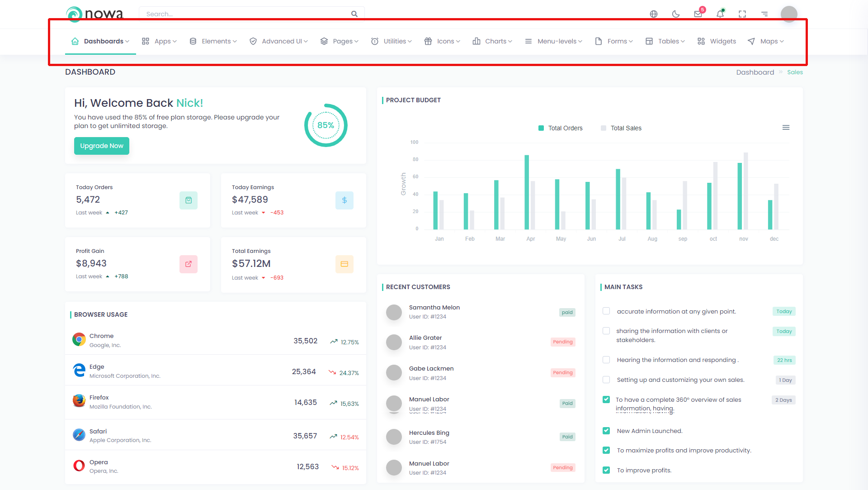Click into the Search input field
The image size is (868, 490).
[244, 14]
